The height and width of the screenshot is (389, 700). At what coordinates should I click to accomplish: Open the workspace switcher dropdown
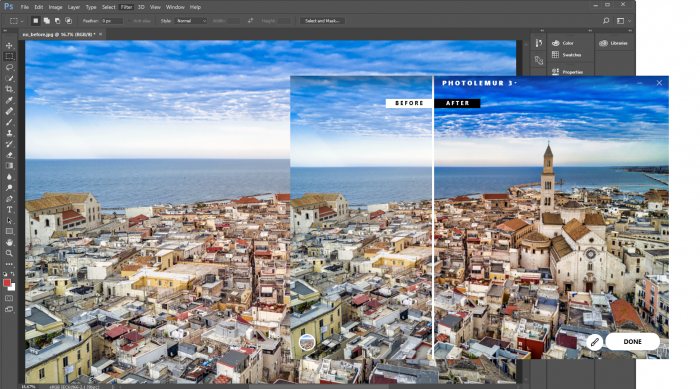point(623,21)
